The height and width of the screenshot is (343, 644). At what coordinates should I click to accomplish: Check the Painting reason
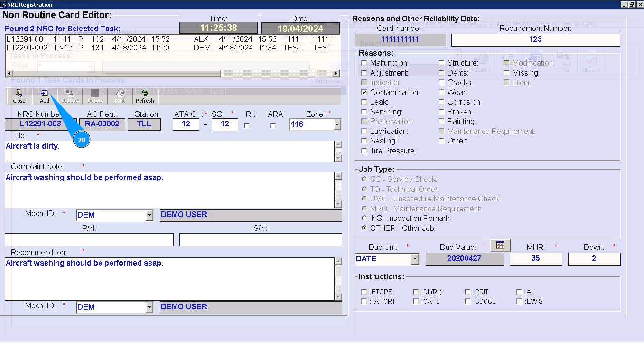(x=441, y=121)
